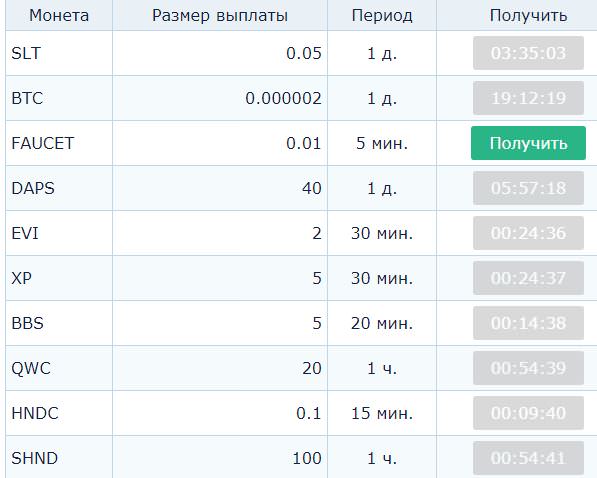Click the Монета column header
This screenshot has height=478, width=597.
(x=59, y=15)
